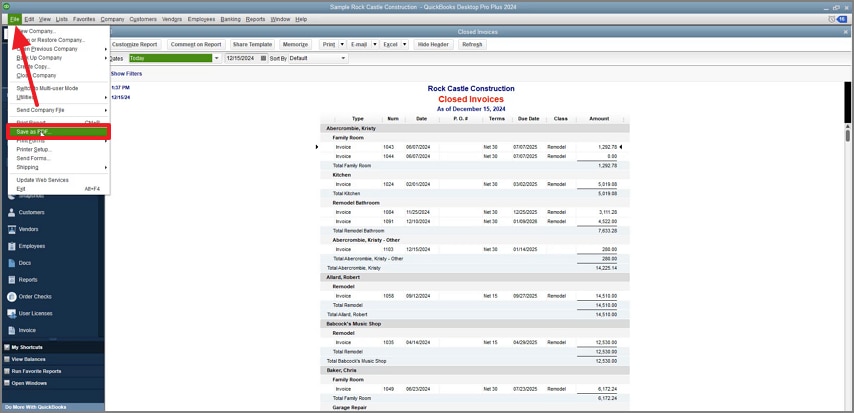Click the QuickBooks logo icon in title bar
This screenshot has width=854, height=413.
pyautogui.click(x=5, y=7)
